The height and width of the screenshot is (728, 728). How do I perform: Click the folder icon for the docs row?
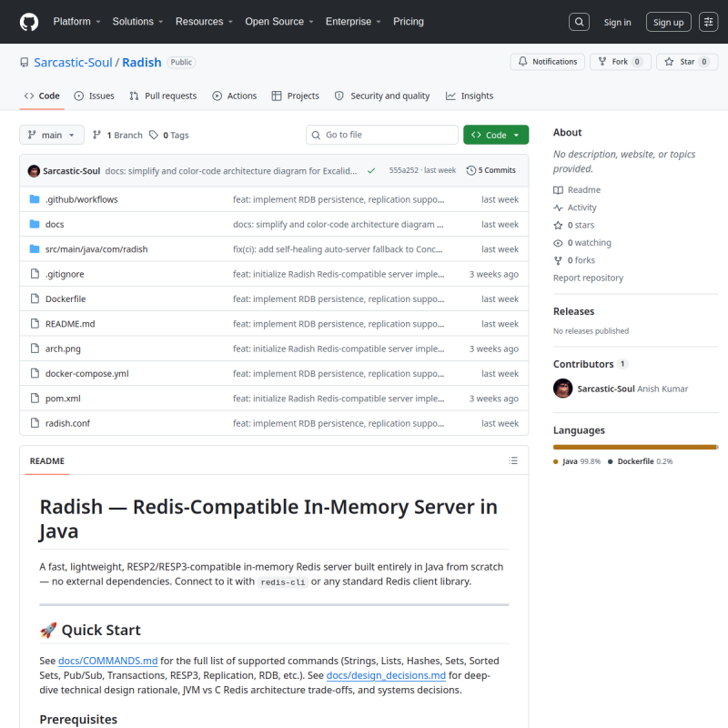(35, 224)
